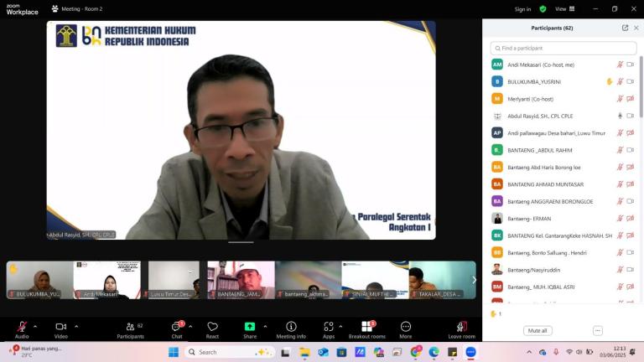Open Breakout rooms

click(x=366, y=327)
